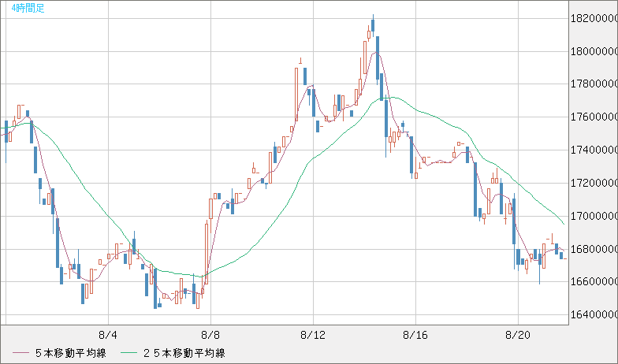This screenshot has height=364, width=618.
Task: Click the 18000000 price axis label
Action: coord(594,51)
